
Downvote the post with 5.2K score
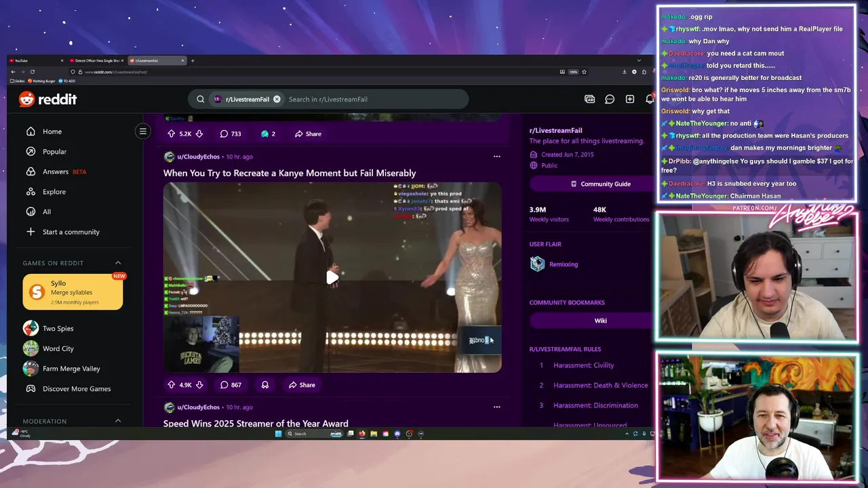199,134
